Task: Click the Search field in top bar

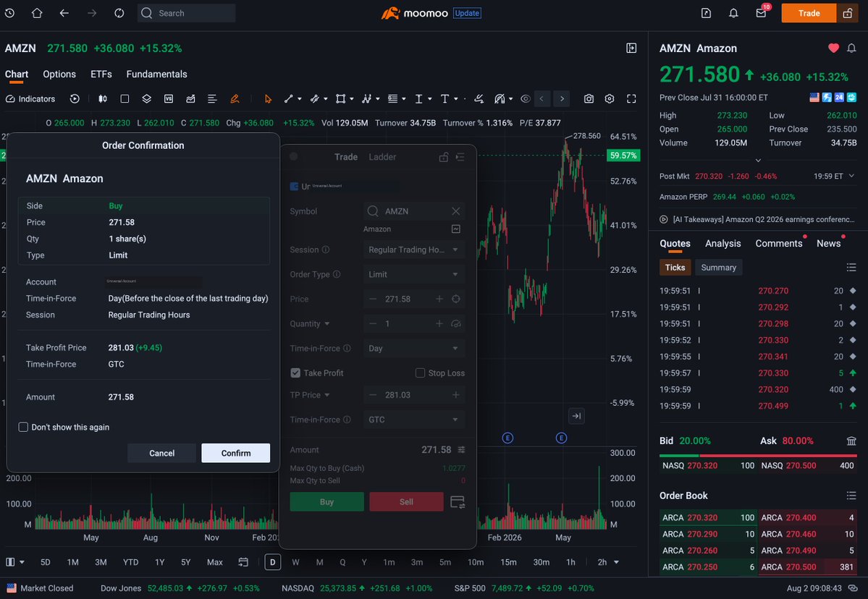Action: pos(187,13)
